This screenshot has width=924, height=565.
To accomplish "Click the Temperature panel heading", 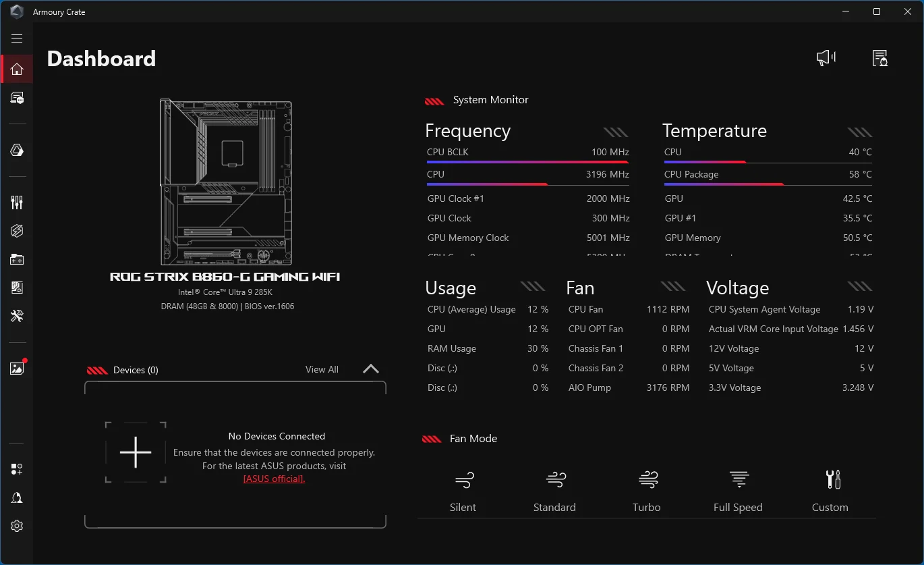I will click(x=715, y=131).
